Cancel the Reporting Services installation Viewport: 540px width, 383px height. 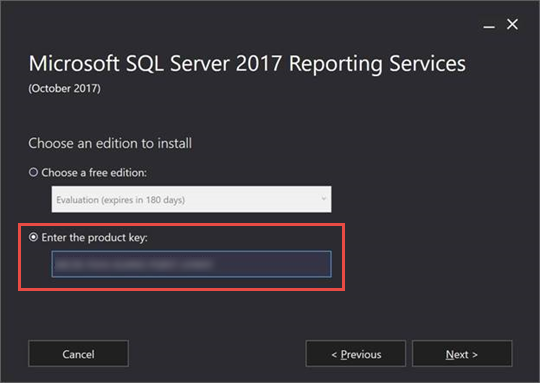tap(79, 354)
